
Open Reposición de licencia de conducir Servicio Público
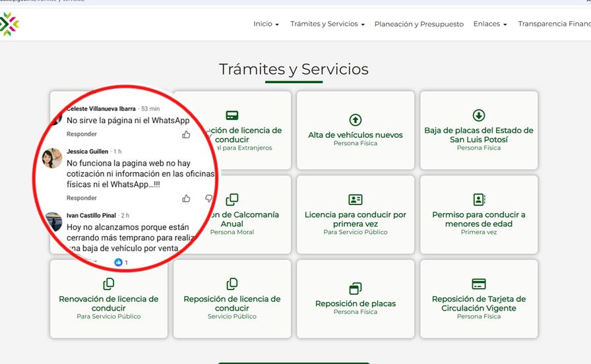tap(232, 299)
